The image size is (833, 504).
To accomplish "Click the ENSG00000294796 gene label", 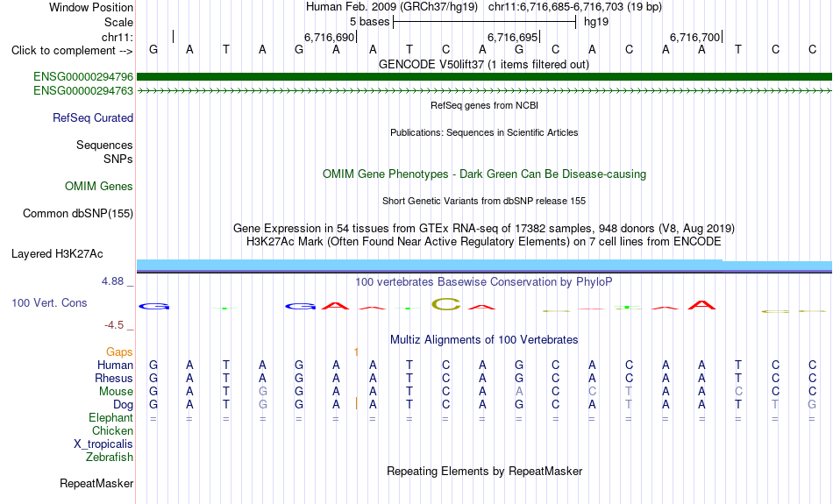I will click(83, 77).
